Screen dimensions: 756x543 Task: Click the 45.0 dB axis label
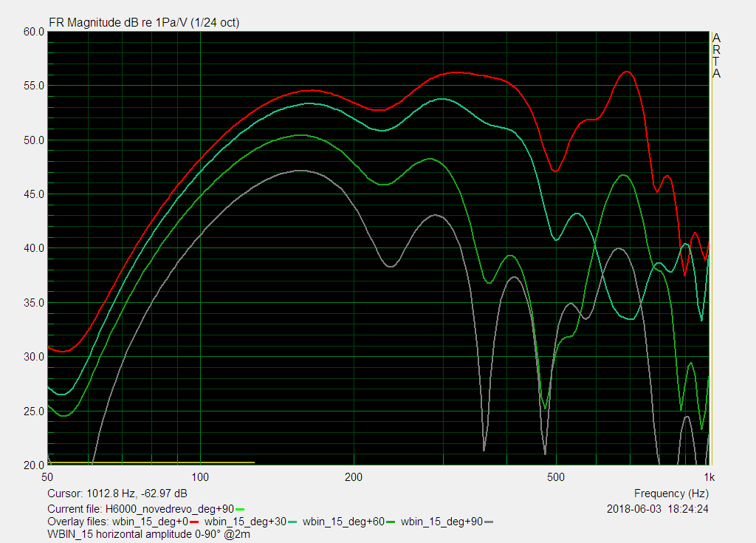[x=34, y=194]
